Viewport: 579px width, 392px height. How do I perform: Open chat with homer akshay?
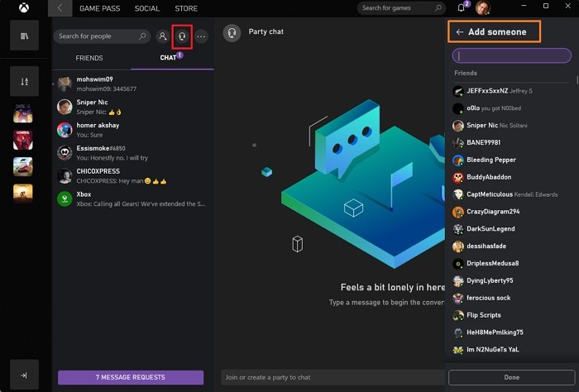point(133,130)
